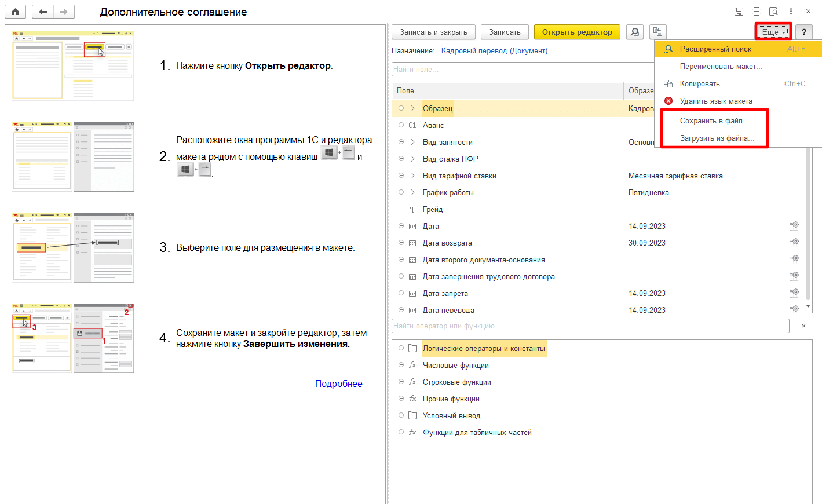The height and width of the screenshot is (504, 822).
Task: Click the step 1 illustration thumbnail
Action: (73, 65)
